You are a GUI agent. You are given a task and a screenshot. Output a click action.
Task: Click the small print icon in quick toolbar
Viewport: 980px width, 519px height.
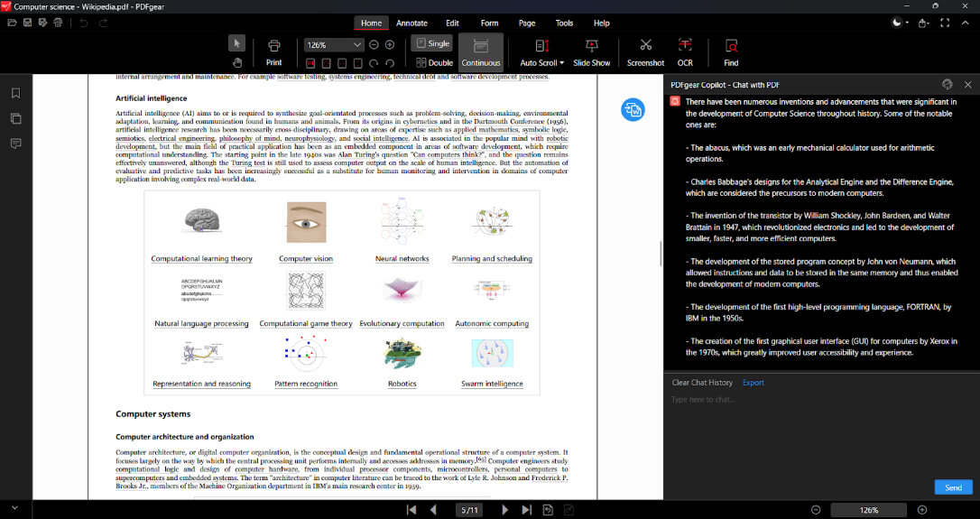click(58, 23)
